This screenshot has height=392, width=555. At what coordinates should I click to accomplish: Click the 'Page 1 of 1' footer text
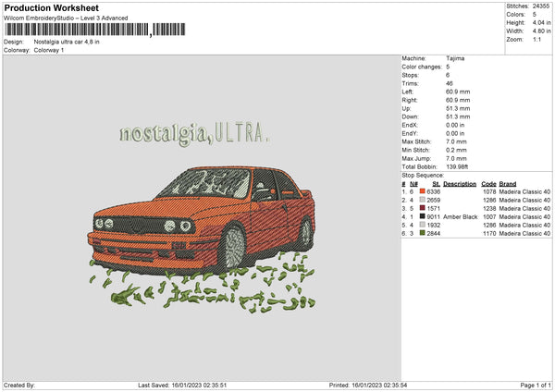click(536, 385)
